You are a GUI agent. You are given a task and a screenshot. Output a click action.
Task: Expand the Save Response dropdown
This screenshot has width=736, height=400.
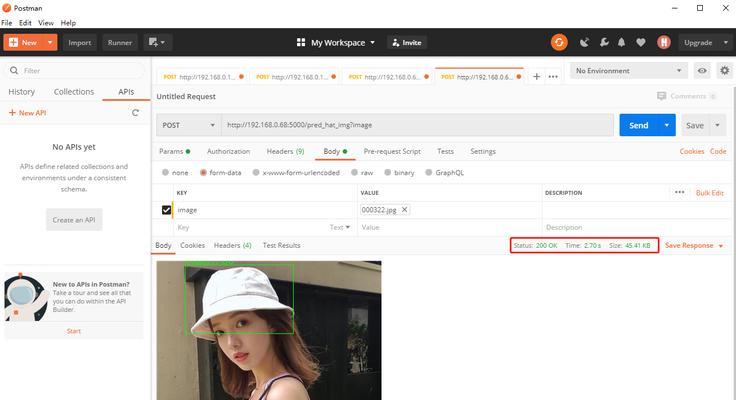tap(721, 246)
